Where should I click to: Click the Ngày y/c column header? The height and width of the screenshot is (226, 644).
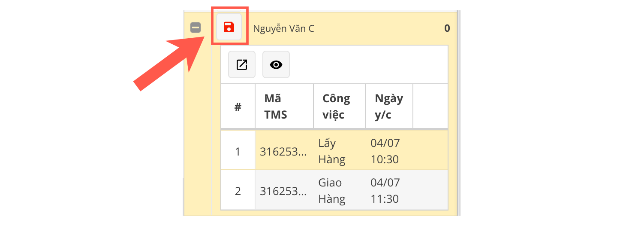pyautogui.click(x=389, y=107)
